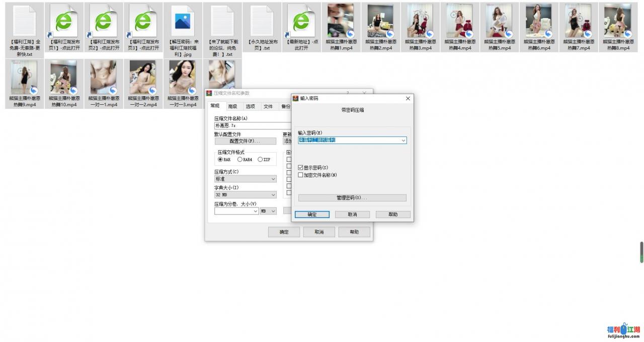Switch to the 文件 files tab
This screenshot has height=342, width=644.
(269, 106)
